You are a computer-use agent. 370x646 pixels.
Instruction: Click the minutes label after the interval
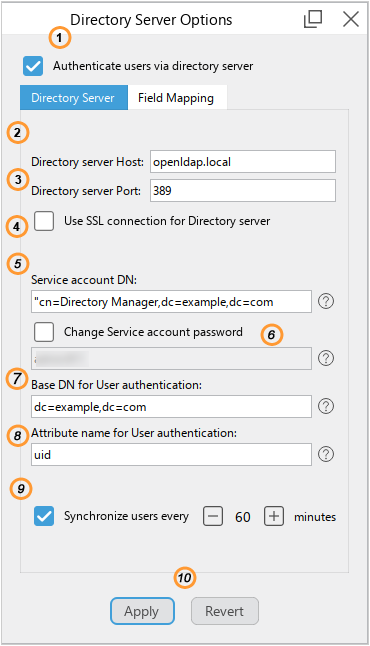(315, 517)
